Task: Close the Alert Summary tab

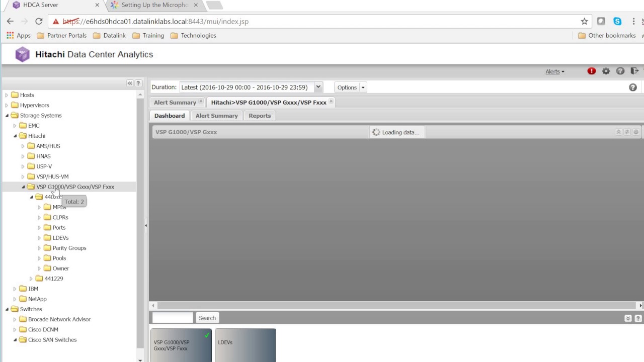Action: 201,102
